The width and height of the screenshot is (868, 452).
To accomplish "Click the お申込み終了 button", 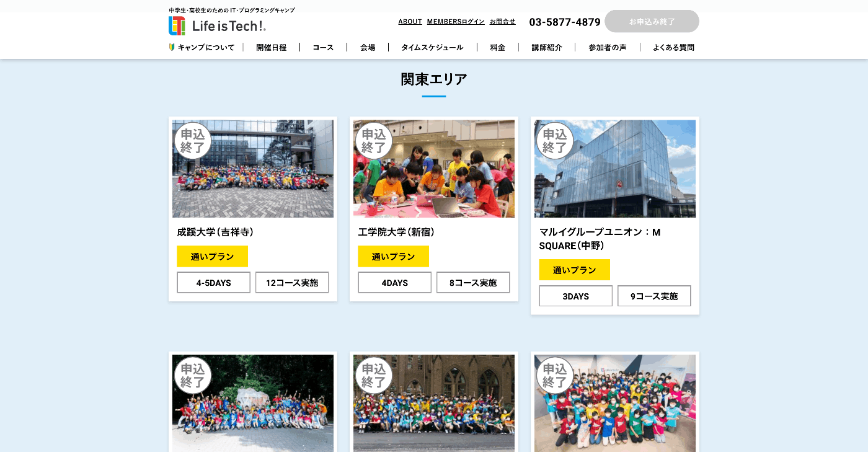I will (652, 21).
